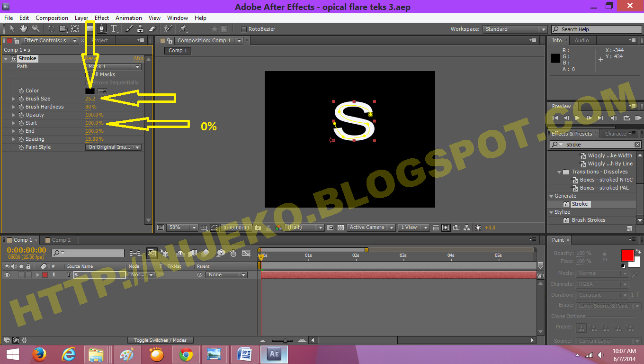The height and width of the screenshot is (364, 644).
Task: Select the Rotation tool
Action: point(51,29)
